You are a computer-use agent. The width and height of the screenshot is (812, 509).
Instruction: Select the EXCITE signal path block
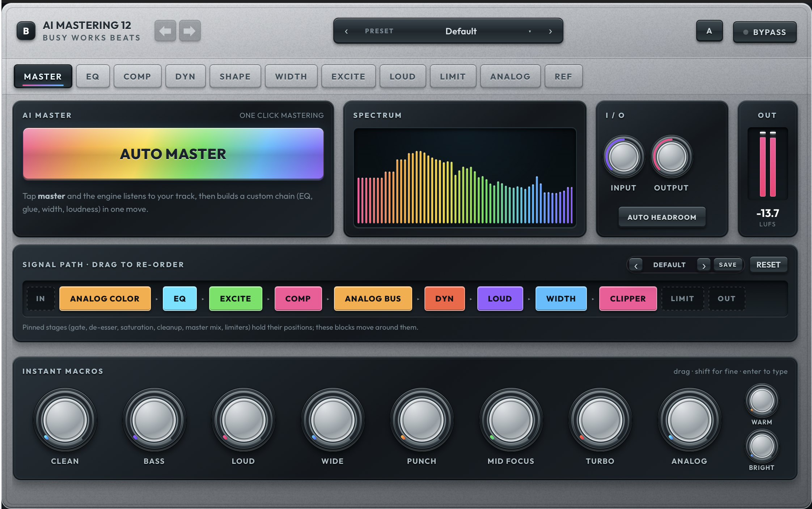coord(236,299)
